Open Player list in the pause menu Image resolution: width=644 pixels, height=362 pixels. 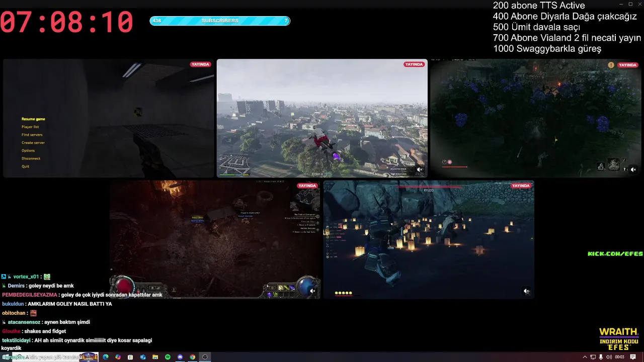pos(30,127)
